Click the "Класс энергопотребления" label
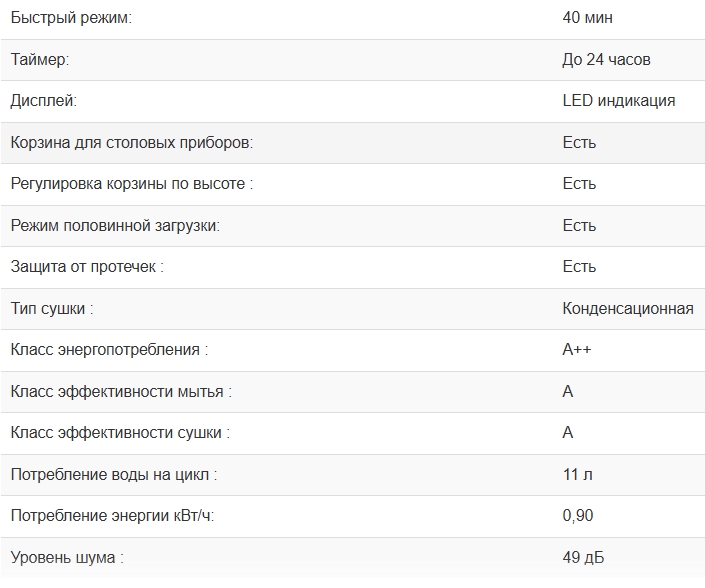This screenshot has height=588, width=705. (109, 350)
